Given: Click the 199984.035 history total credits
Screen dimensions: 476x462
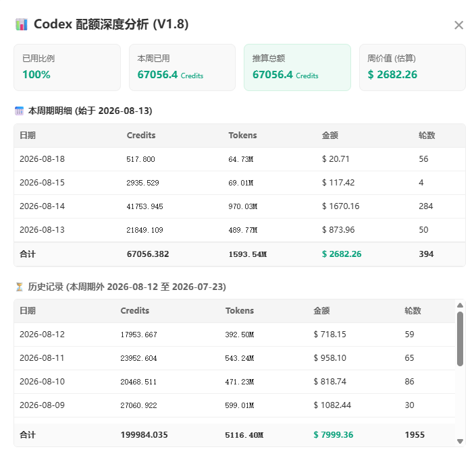Looking at the screenshot, I should [x=144, y=435].
